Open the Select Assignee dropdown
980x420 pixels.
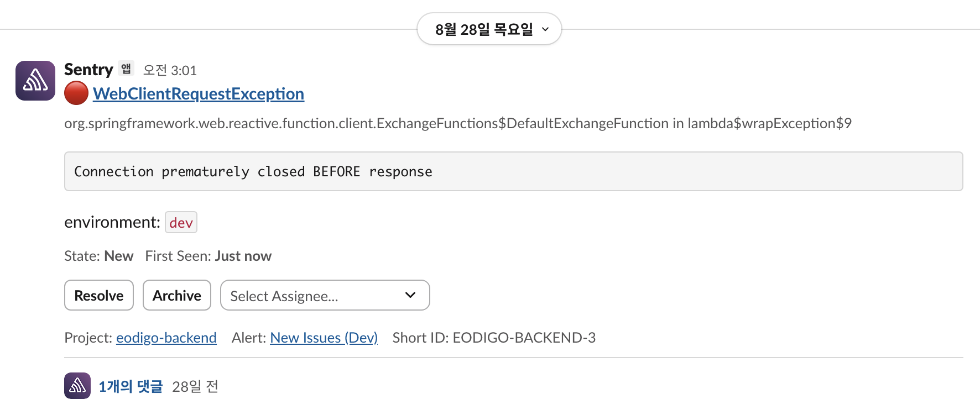pos(325,295)
